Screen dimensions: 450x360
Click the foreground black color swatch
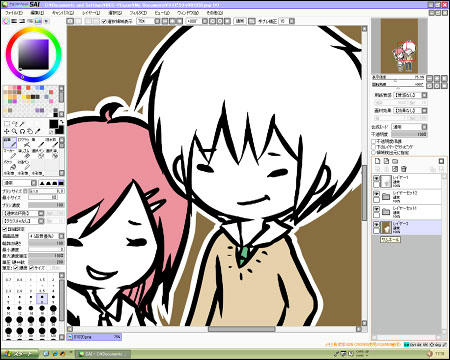[x=53, y=124]
